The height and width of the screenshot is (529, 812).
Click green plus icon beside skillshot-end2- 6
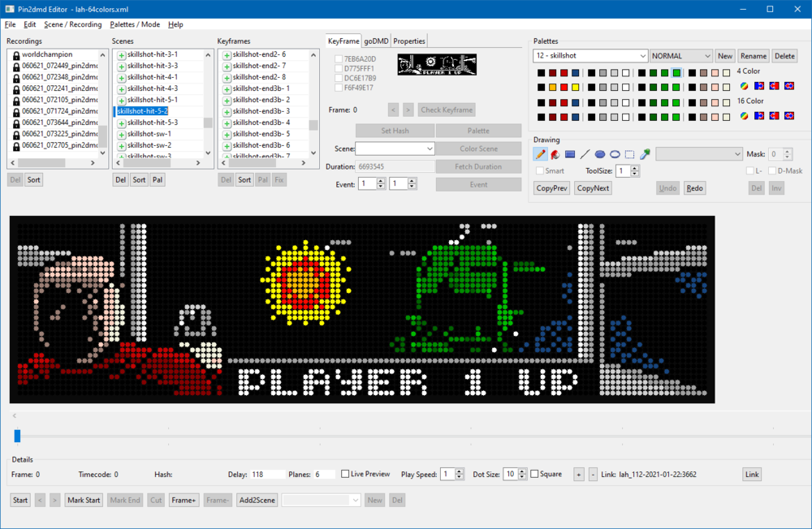227,55
